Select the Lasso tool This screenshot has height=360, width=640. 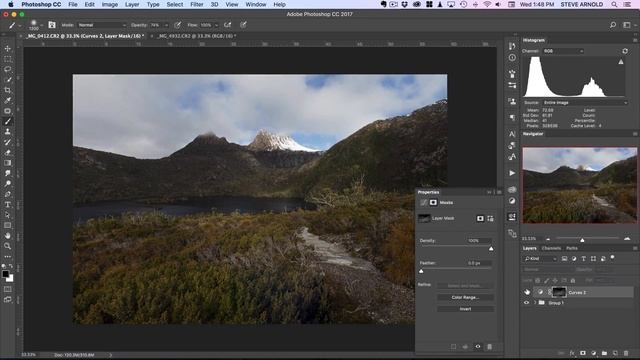[x=8, y=69]
